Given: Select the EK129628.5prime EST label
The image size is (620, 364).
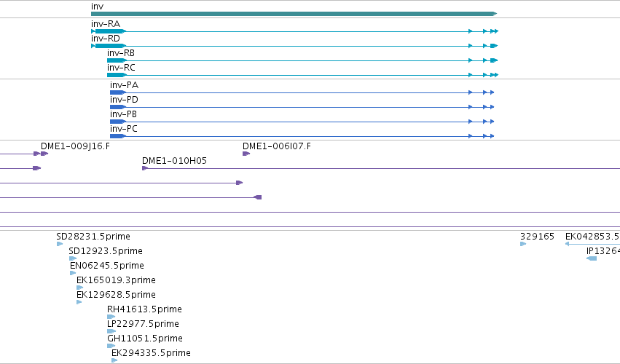Looking at the screenshot, I should coord(116,295).
